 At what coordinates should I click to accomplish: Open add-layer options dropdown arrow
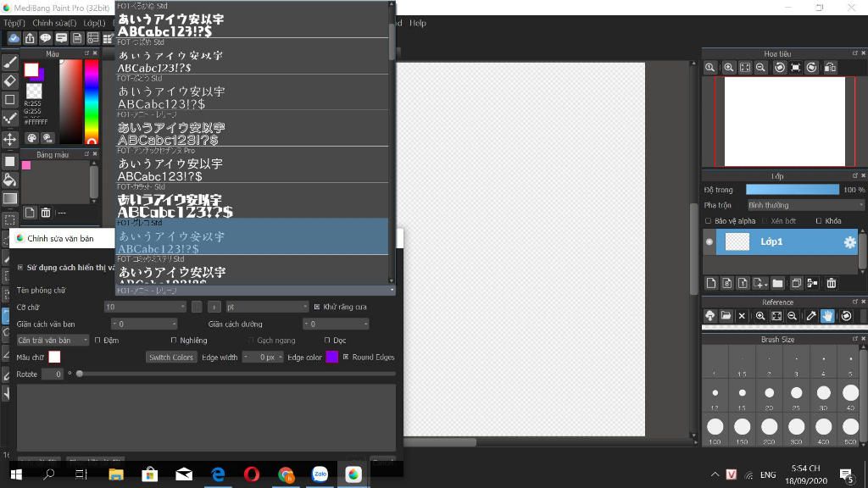point(766,286)
